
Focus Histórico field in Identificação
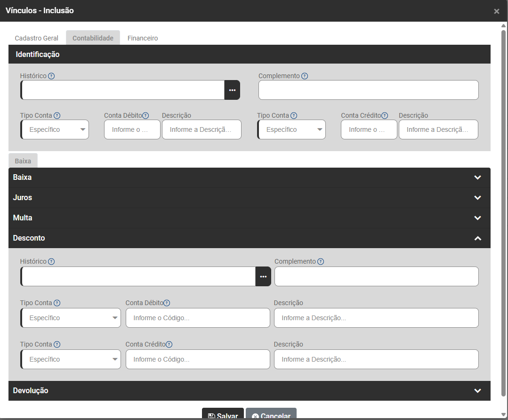(122, 90)
